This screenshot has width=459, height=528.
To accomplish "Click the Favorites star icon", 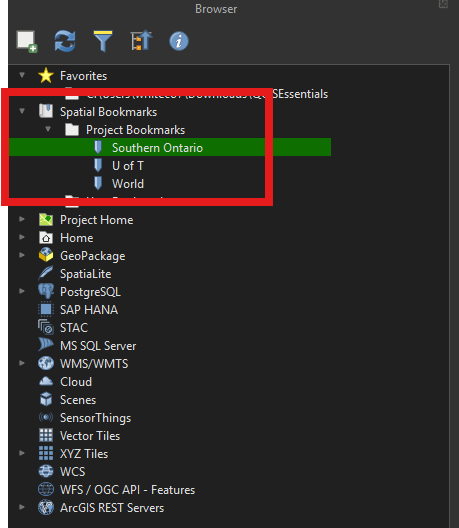I will click(x=46, y=75).
